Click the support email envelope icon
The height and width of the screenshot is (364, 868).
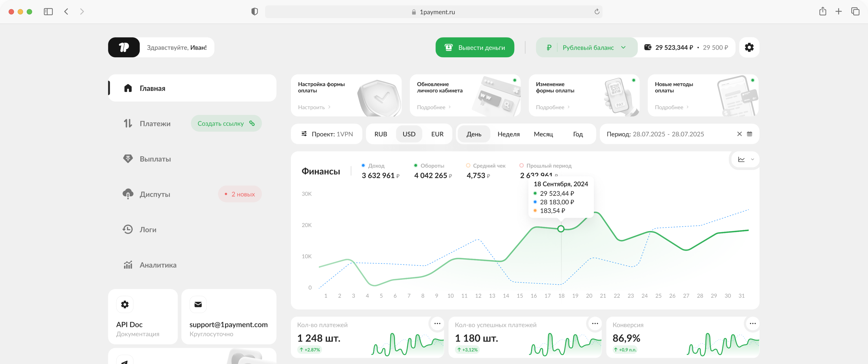click(198, 304)
